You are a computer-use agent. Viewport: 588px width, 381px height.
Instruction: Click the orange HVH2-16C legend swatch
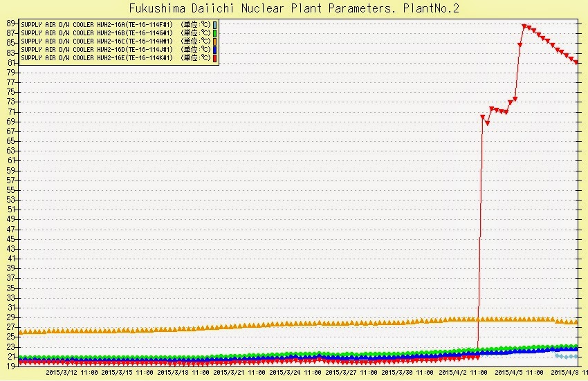pyautogui.click(x=215, y=41)
